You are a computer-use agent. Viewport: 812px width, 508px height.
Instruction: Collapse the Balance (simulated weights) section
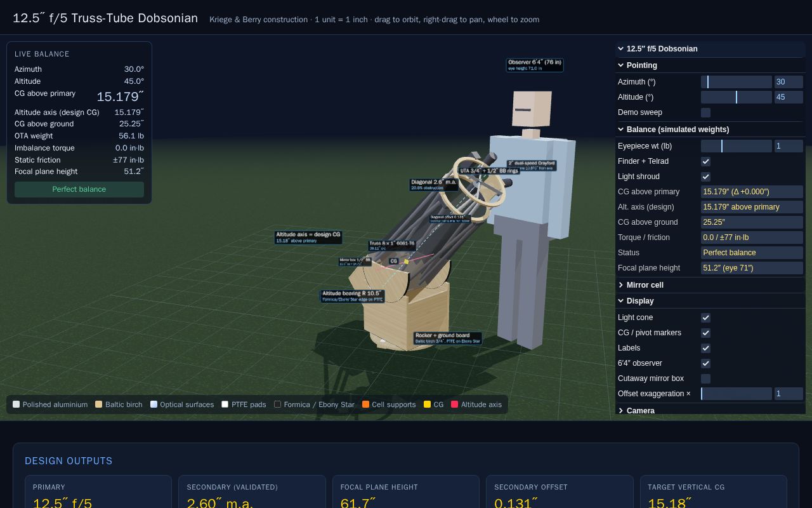click(x=710, y=130)
